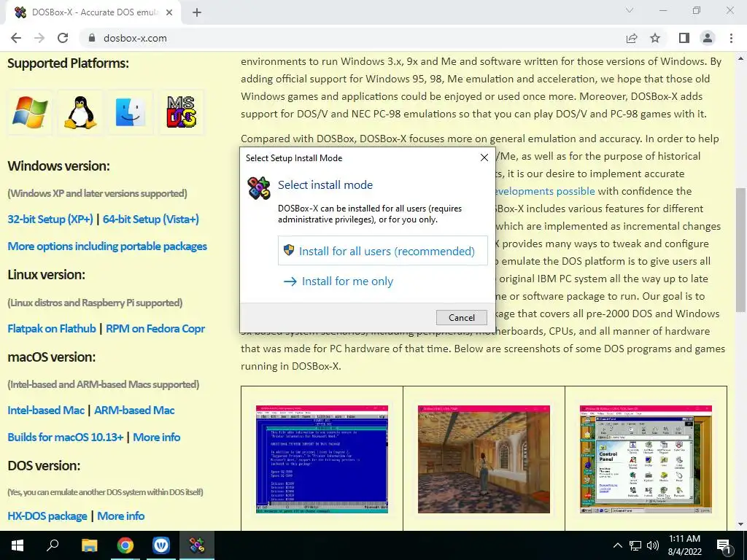Click the Linux penguin platform icon
This screenshot has width=747, height=560.
pos(80,112)
